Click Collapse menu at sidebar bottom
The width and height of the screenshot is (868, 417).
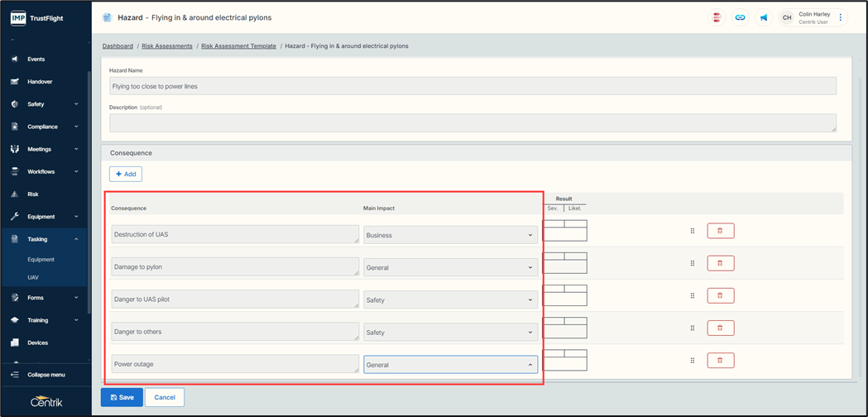click(46, 375)
